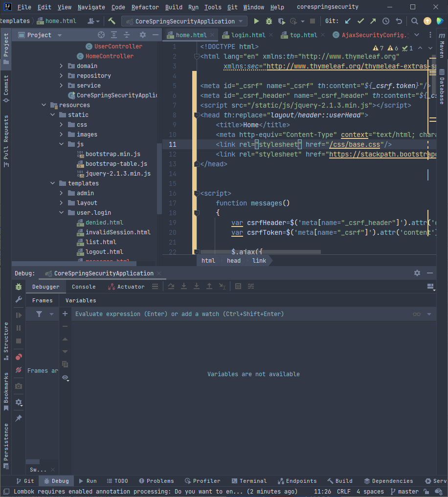The width and height of the screenshot is (448, 497).
Task: Click Expand All in Project panel
Action: click(x=114, y=35)
